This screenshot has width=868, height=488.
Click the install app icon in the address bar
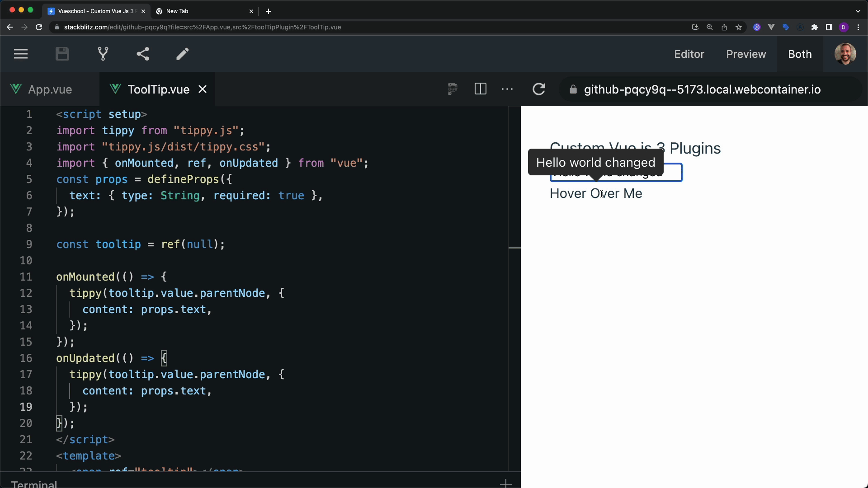pyautogui.click(x=695, y=27)
